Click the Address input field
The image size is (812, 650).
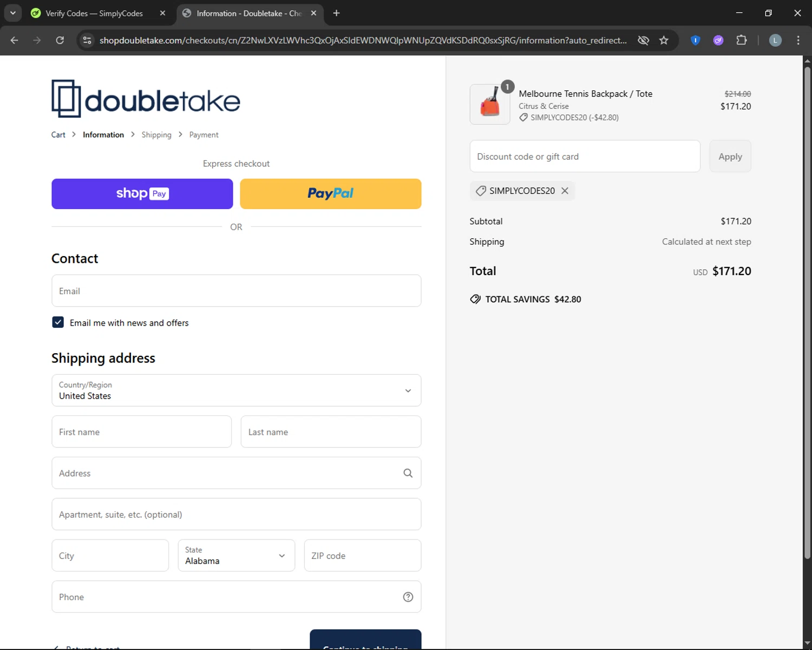tap(237, 473)
